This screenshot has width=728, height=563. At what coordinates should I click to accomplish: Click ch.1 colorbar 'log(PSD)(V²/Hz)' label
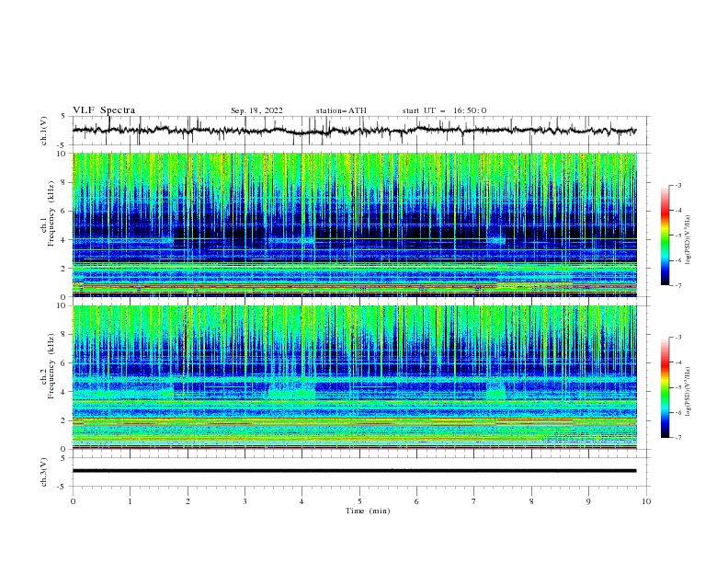(x=688, y=240)
